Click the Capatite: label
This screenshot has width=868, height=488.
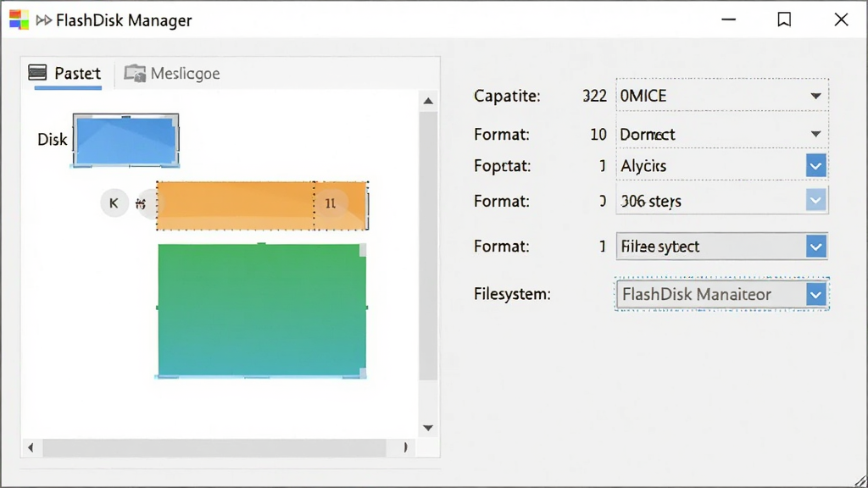[x=507, y=96]
